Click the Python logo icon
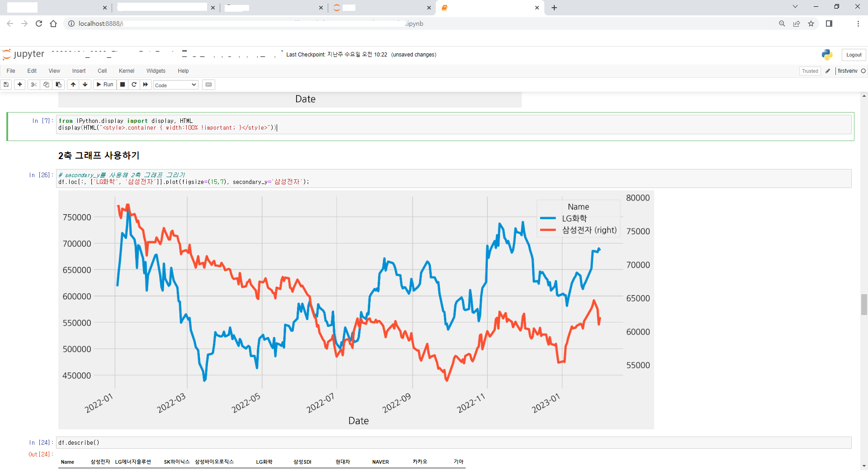This screenshot has height=470, width=868. click(827, 55)
